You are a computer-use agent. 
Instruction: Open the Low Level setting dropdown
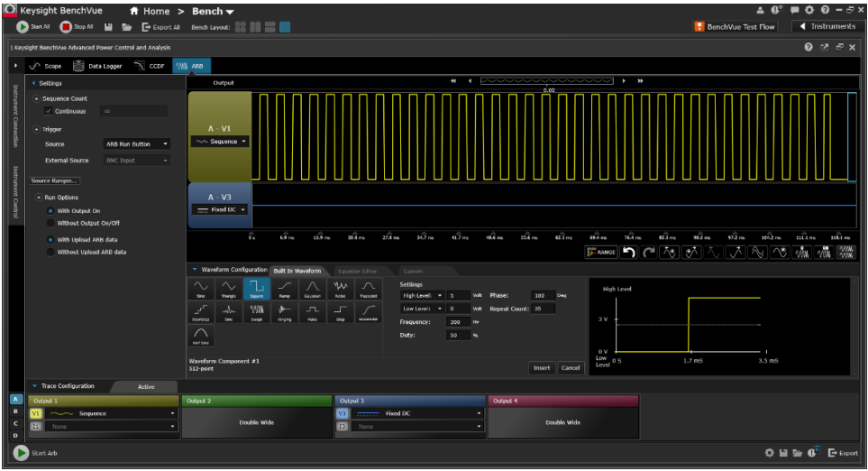click(423, 309)
